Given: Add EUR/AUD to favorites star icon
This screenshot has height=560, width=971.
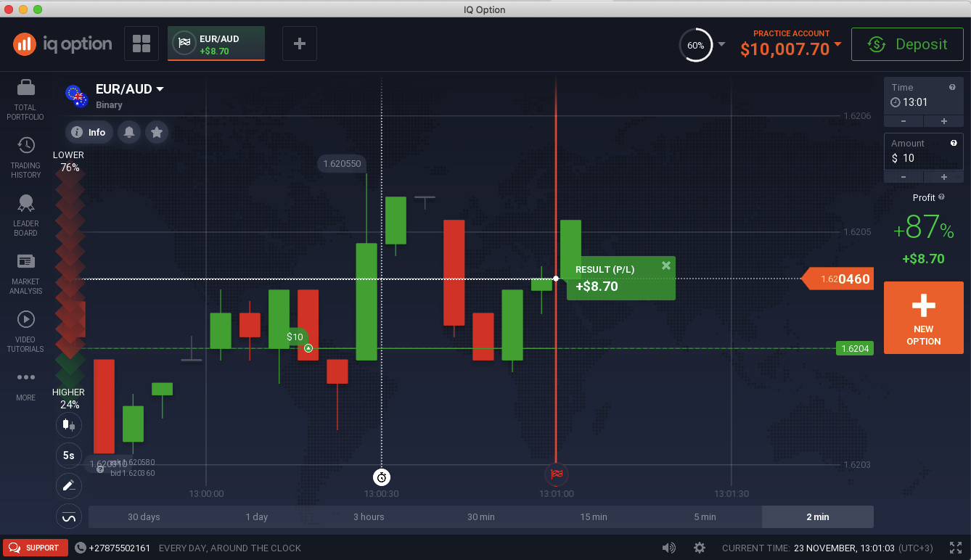Looking at the screenshot, I should click(x=156, y=132).
